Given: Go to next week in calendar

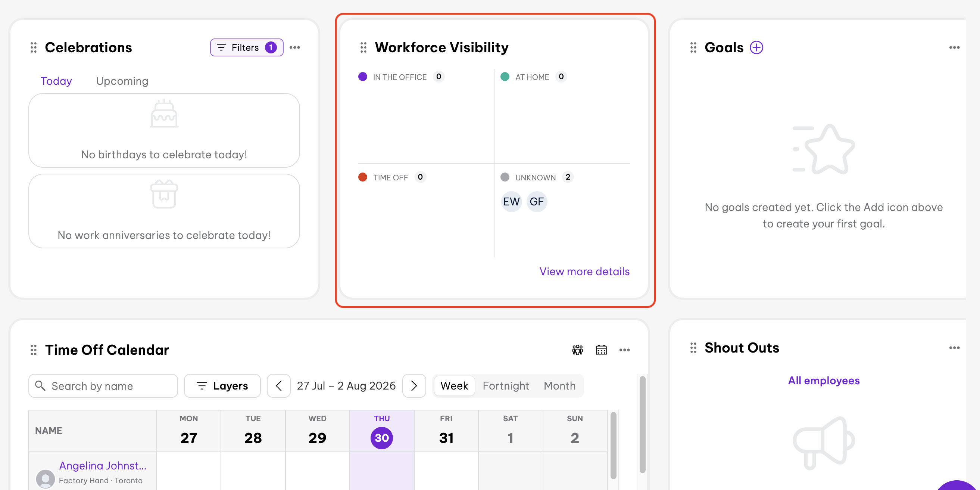Looking at the screenshot, I should (x=414, y=386).
